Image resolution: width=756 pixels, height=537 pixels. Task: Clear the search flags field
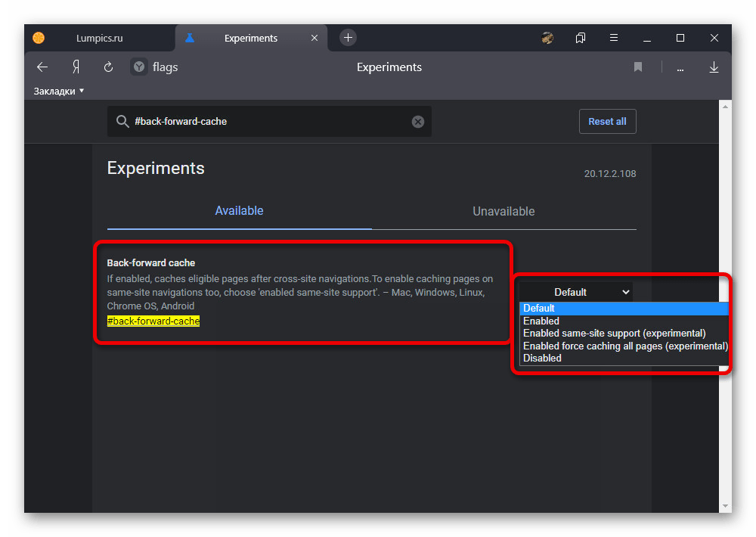pos(418,122)
